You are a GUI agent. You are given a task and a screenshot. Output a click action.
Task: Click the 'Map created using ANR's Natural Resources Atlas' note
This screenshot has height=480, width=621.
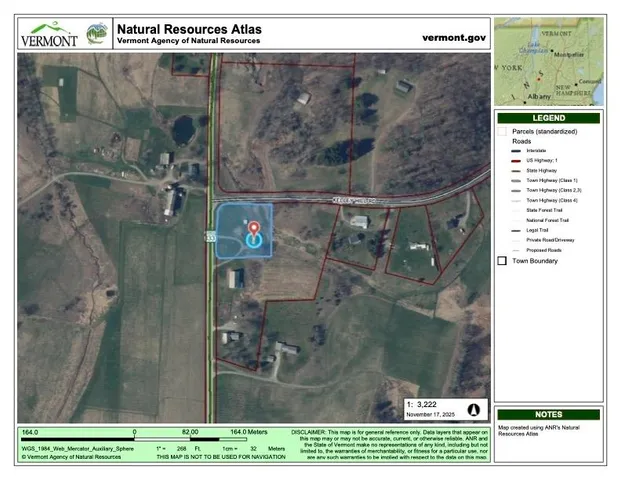tap(539, 431)
